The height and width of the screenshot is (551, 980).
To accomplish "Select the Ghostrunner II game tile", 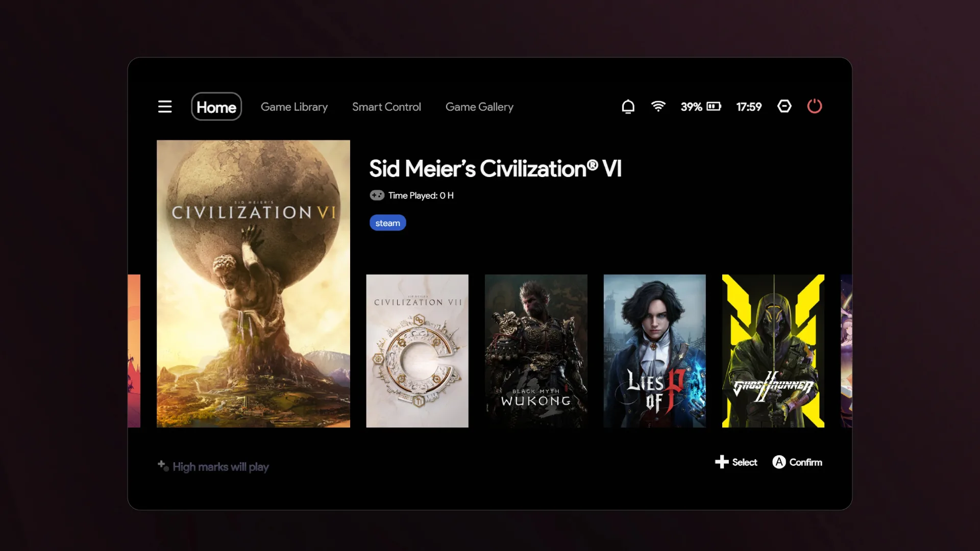I will click(773, 351).
